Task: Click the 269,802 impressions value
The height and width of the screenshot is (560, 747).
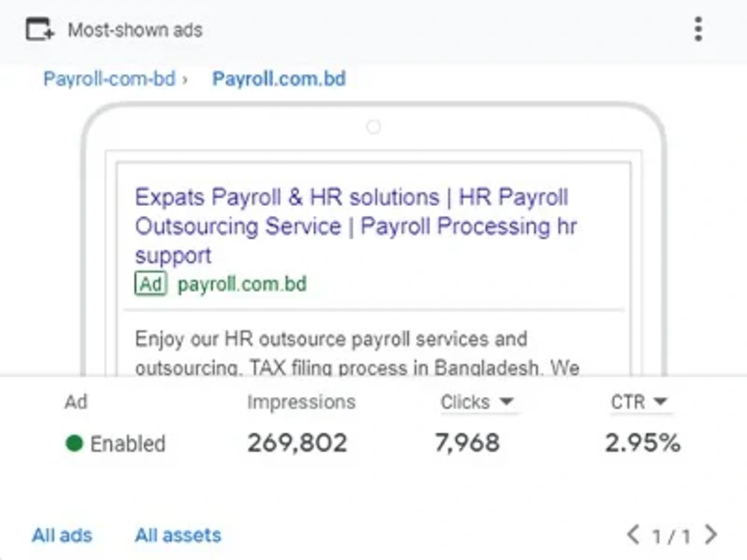Action: [x=297, y=444]
